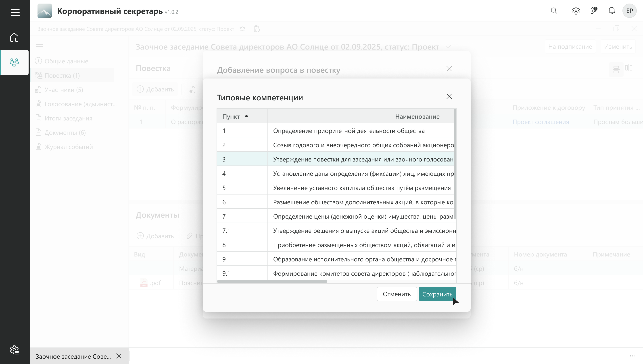Screen dimensions: 643x364
Task: Select row 7.1 Утверждение решения о выпуске
Action: (361, 230)
